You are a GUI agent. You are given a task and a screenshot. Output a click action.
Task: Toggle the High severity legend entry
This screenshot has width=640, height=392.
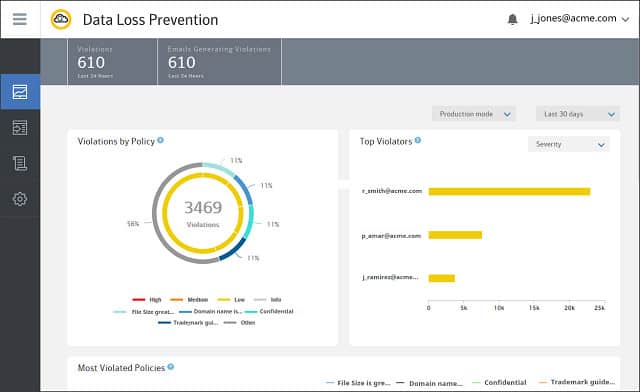pos(147,300)
